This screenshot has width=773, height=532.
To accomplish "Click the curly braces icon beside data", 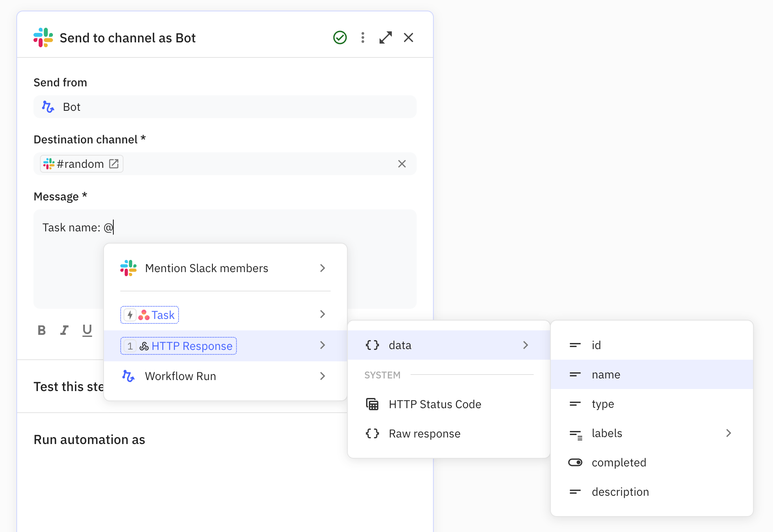I will click(372, 345).
